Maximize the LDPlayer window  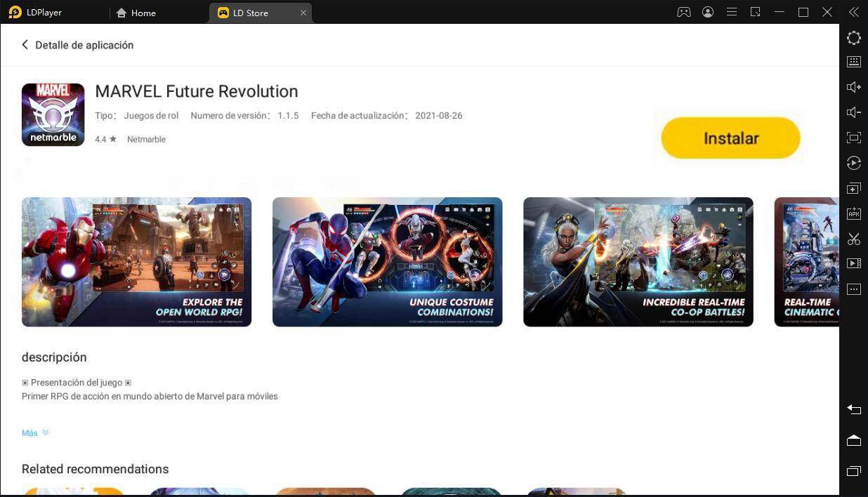click(803, 12)
